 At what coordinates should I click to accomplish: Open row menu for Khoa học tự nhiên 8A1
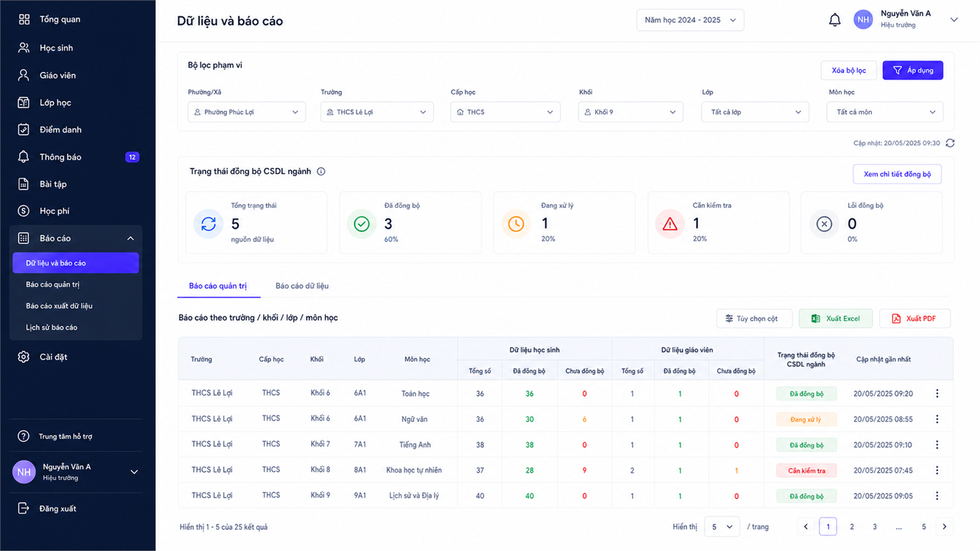tap(937, 470)
